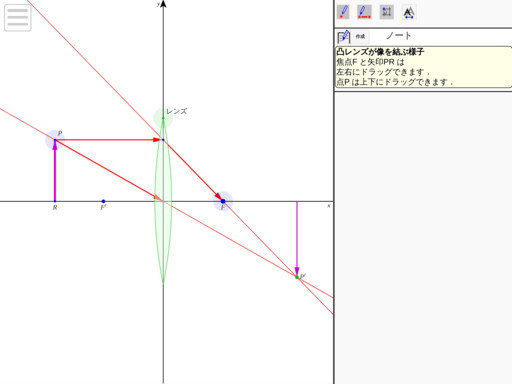Open the note editing pencil icon
Viewport: 512px width, 384px height.
tap(344, 37)
